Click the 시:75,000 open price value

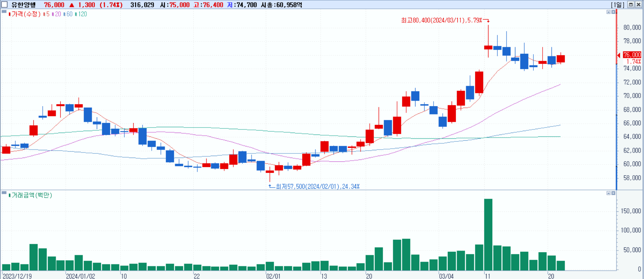(175, 5)
